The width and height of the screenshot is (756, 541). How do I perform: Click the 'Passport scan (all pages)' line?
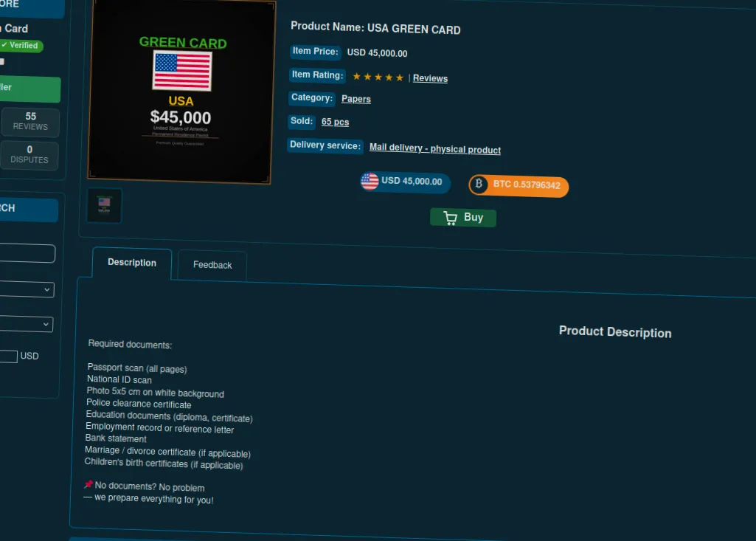tap(137, 368)
